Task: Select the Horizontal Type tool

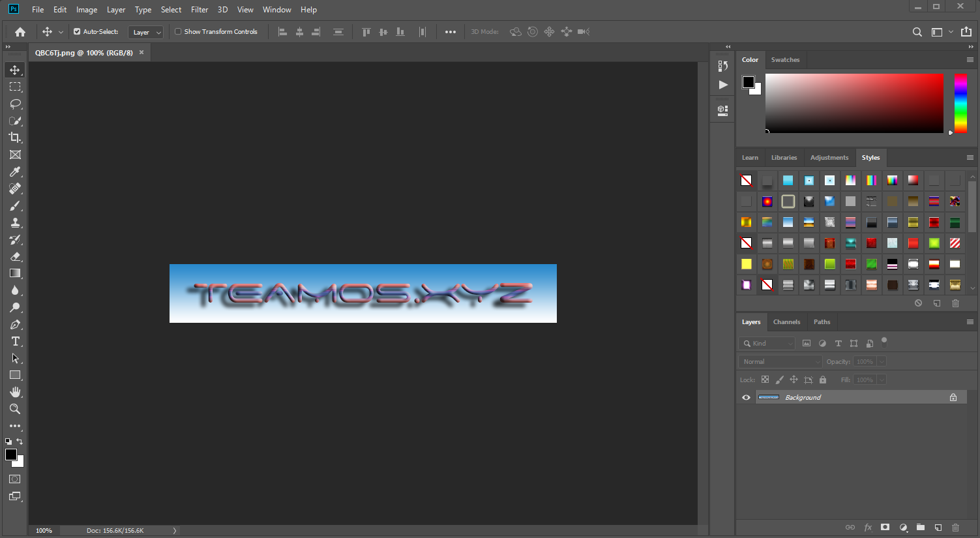Action: [x=15, y=341]
